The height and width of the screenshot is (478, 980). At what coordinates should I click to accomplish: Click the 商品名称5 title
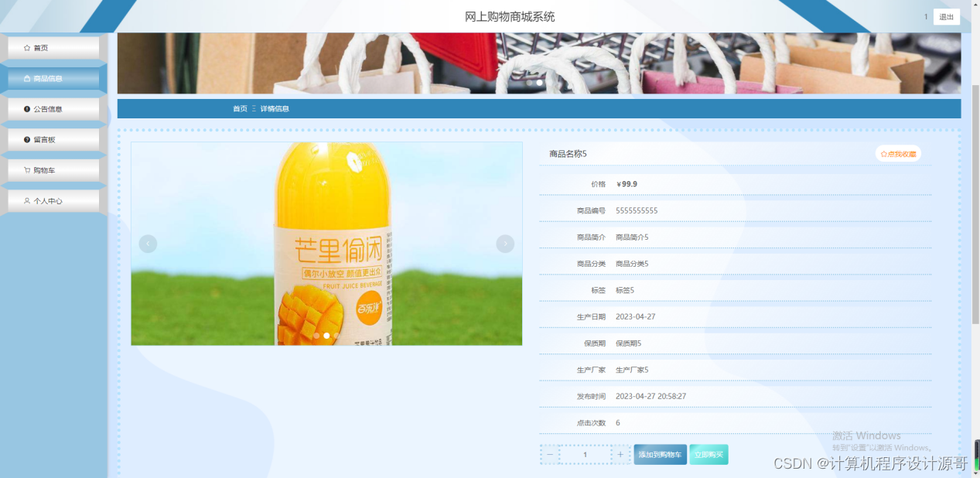tap(568, 154)
